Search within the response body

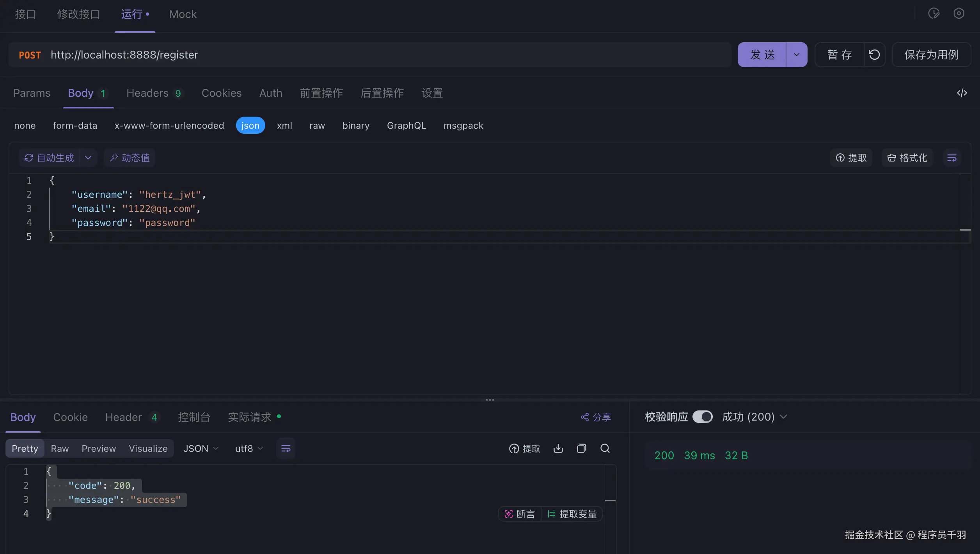[x=605, y=448]
